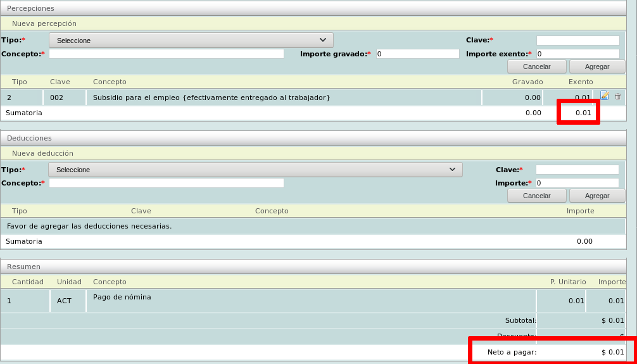The width and height of the screenshot is (637, 364).
Task: Open the perception Tipo dropdown
Action: pyautogui.click(x=191, y=41)
